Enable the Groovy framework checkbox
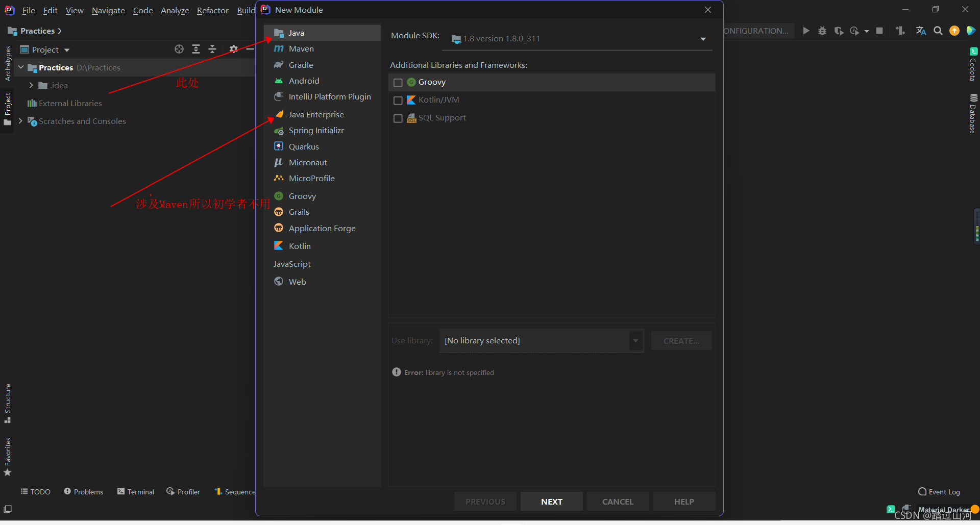This screenshot has height=525, width=980. pyautogui.click(x=398, y=83)
